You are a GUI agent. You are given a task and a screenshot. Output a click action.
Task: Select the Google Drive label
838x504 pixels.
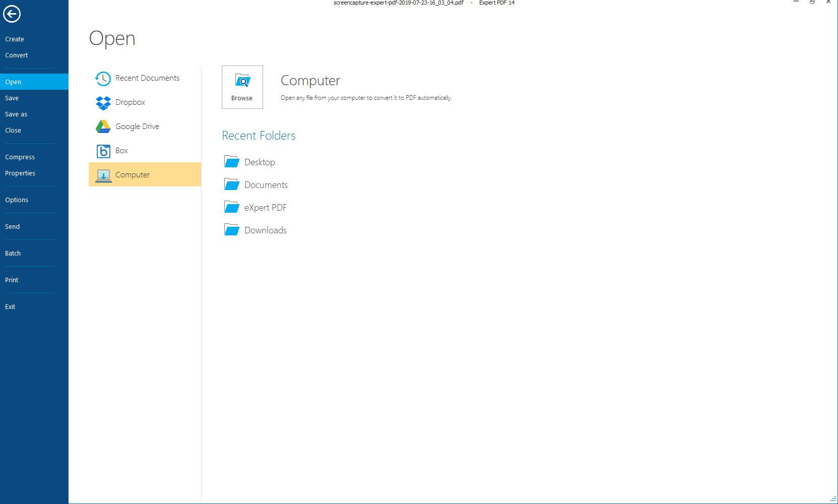137,127
